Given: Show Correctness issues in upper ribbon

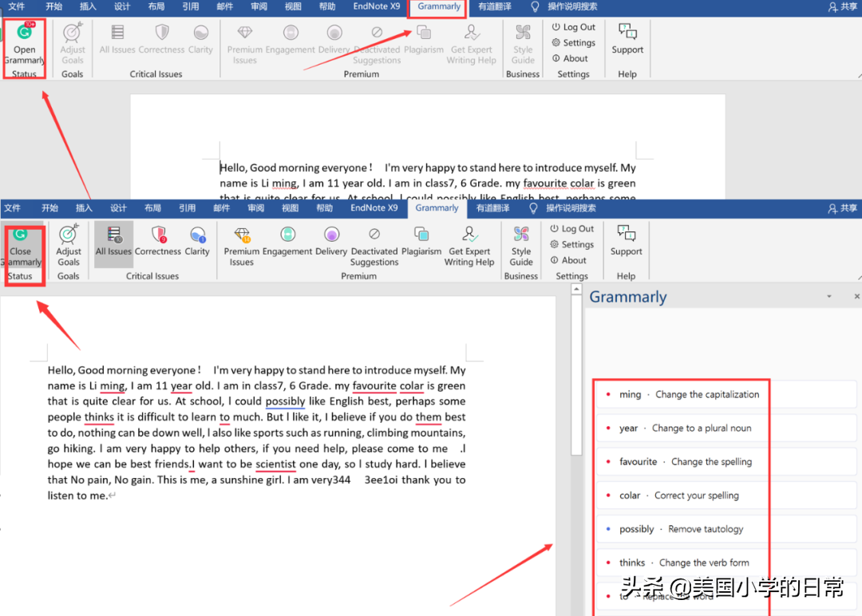Looking at the screenshot, I should pyautogui.click(x=161, y=39).
